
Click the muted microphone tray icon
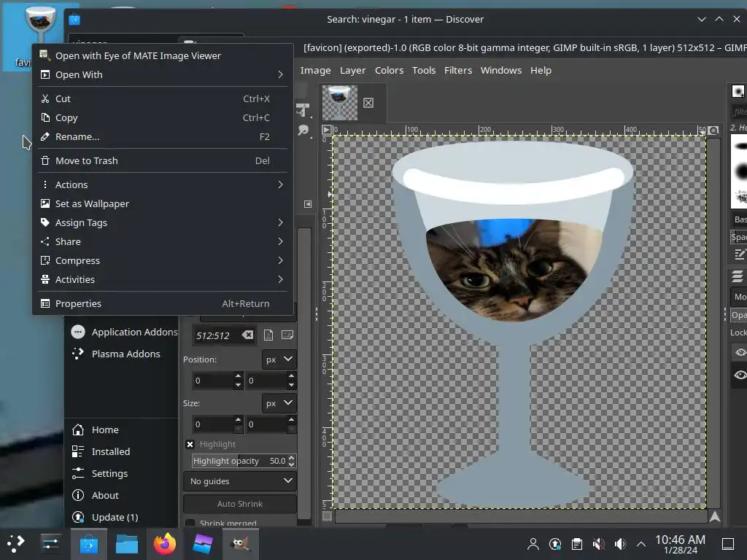coord(599,544)
